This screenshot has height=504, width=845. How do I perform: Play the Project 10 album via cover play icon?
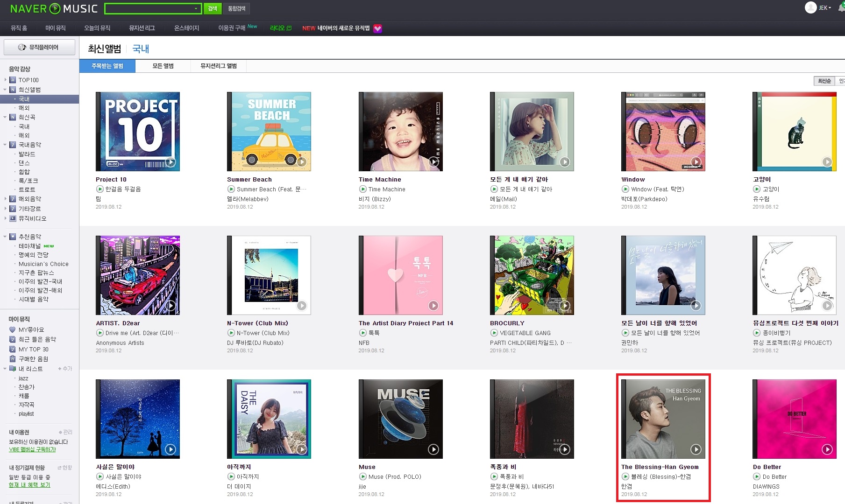pyautogui.click(x=170, y=162)
